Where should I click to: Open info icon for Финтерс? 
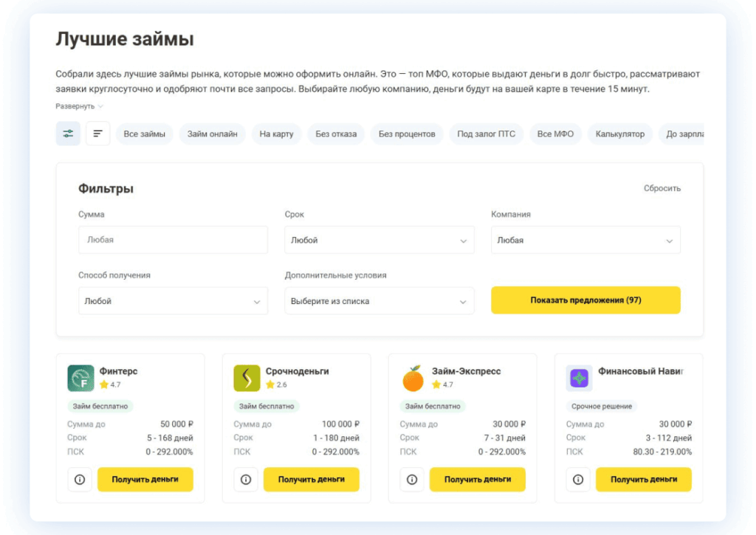coord(80,480)
